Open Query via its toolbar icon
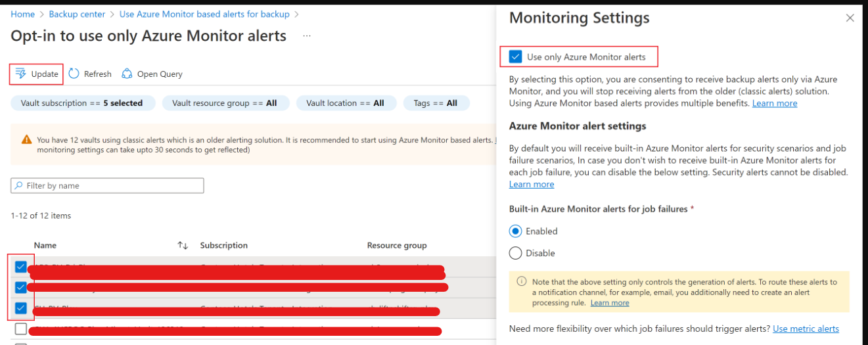The height and width of the screenshot is (345, 868). coord(127,74)
